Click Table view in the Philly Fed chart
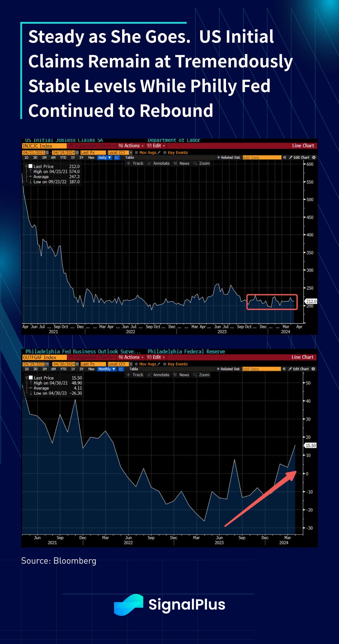This screenshot has width=339, height=644. pos(133,369)
